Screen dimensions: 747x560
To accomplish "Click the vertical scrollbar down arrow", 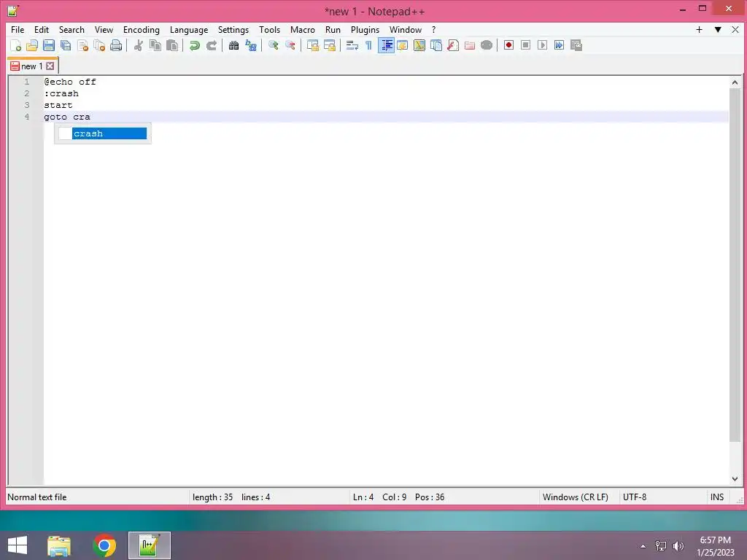I will [x=735, y=478].
